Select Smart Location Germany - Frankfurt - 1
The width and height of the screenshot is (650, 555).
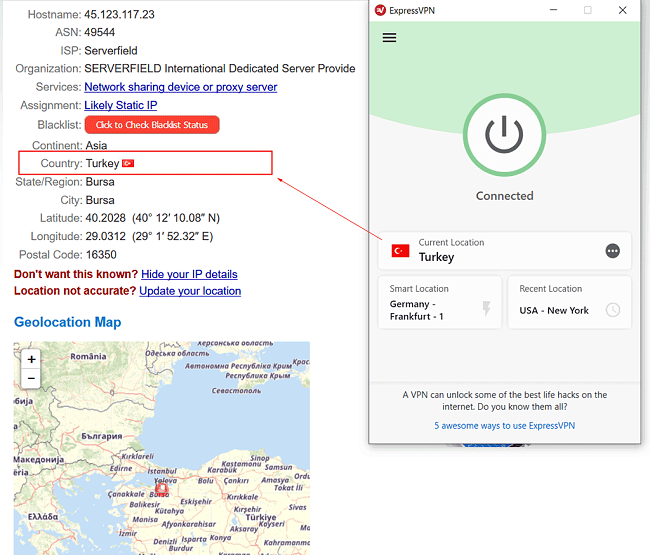(439, 303)
